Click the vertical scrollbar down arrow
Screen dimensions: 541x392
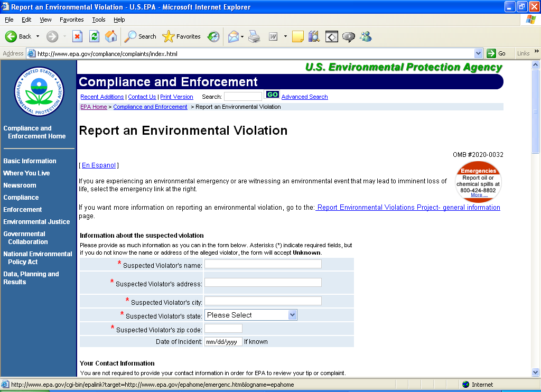536,372
